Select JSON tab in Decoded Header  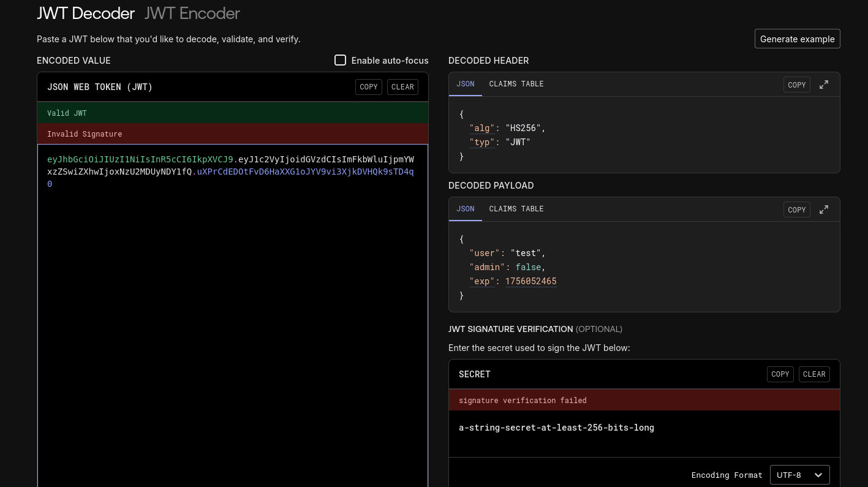click(466, 84)
